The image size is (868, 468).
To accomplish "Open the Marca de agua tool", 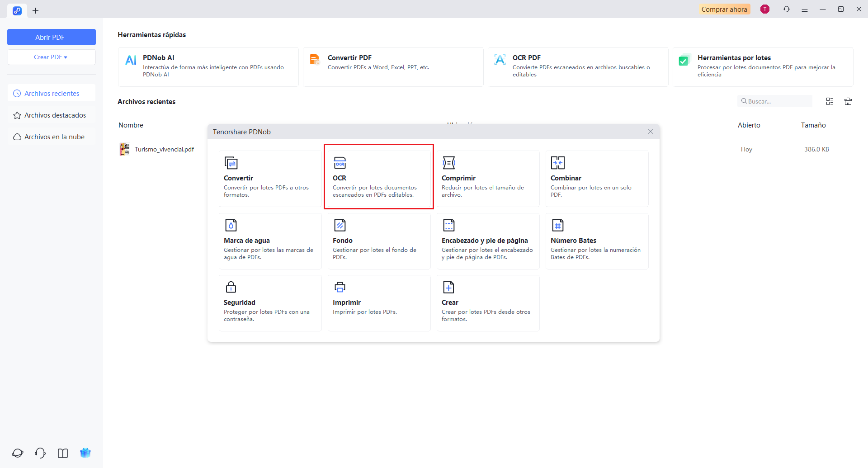I will click(x=270, y=241).
